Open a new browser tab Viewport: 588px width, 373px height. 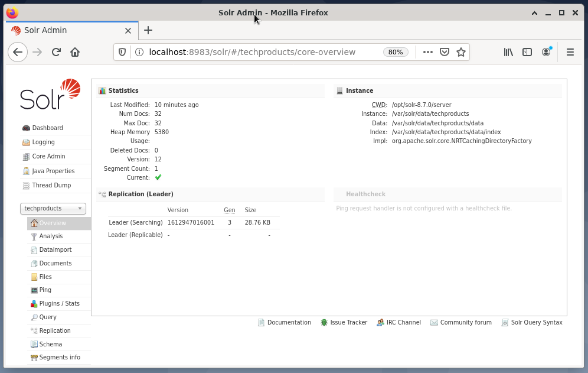point(148,30)
